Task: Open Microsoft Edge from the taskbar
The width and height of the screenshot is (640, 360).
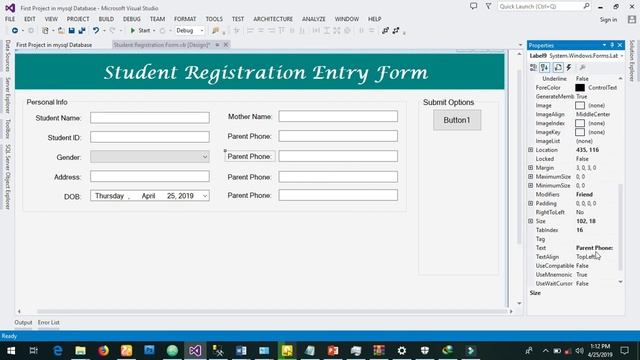Action: click(58, 351)
